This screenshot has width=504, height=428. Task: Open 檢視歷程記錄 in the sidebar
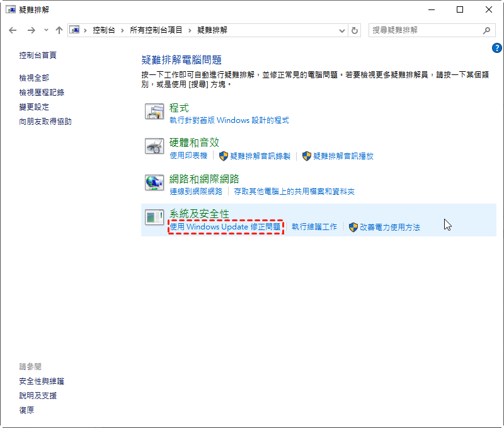(42, 92)
